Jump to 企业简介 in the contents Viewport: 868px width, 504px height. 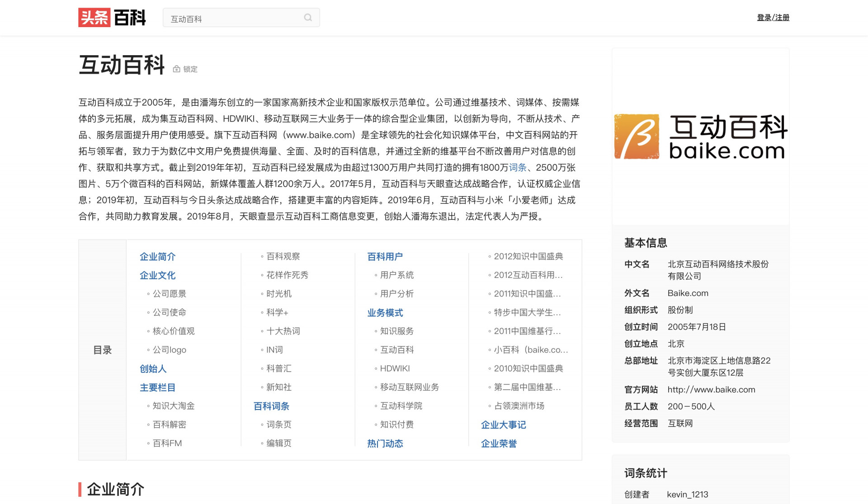click(157, 257)
